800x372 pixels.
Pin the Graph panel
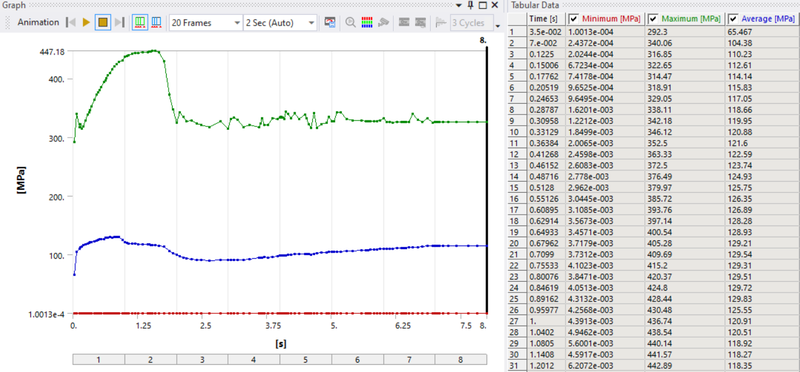click(470, 5)
